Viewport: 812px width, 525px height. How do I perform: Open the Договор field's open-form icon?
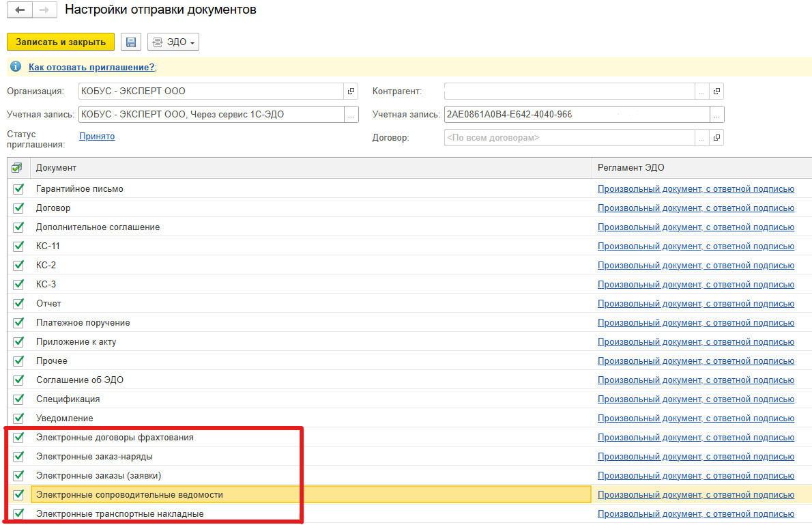tap(716, 138)
